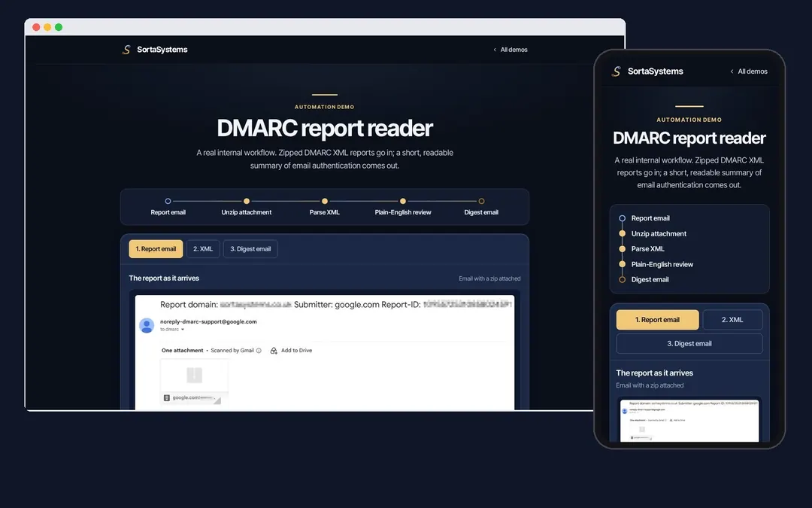This screenshot has height=508, width=812.
Task: Click Digest email step circle on phone mockup
Action: 623,279
